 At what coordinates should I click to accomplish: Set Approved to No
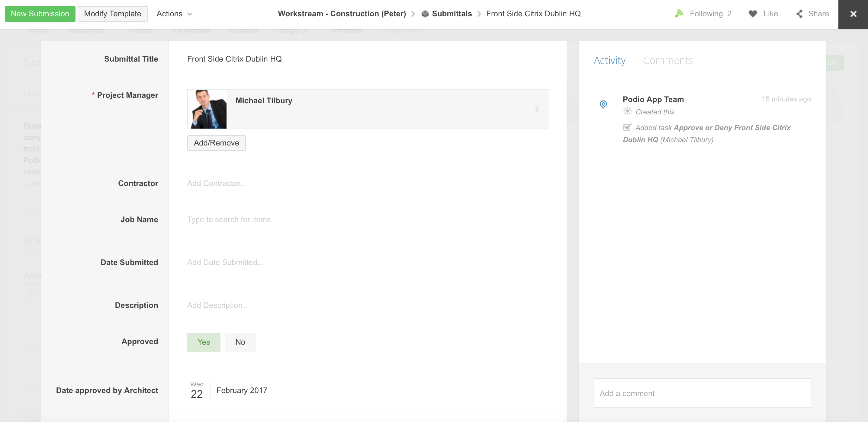pyautogui.click(x=240, y=342)
